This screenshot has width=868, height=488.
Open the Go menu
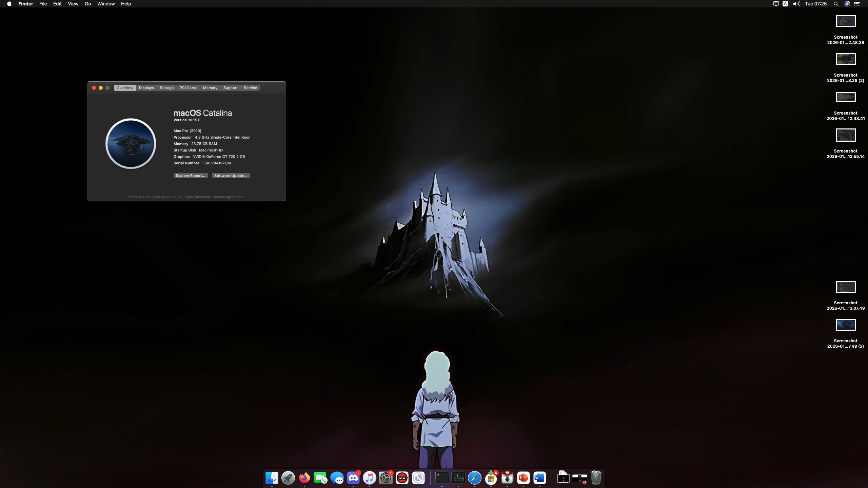88,4
